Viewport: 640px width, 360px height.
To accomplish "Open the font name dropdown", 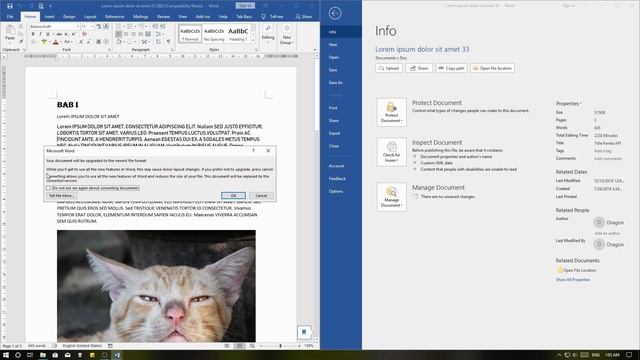I will [77, 27].
